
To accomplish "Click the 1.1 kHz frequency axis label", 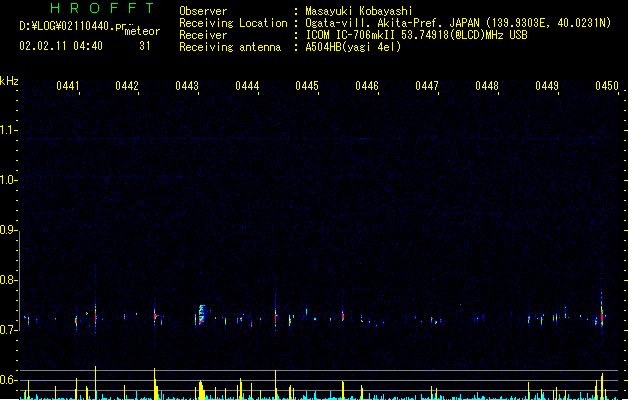I will tap(8, 130).
